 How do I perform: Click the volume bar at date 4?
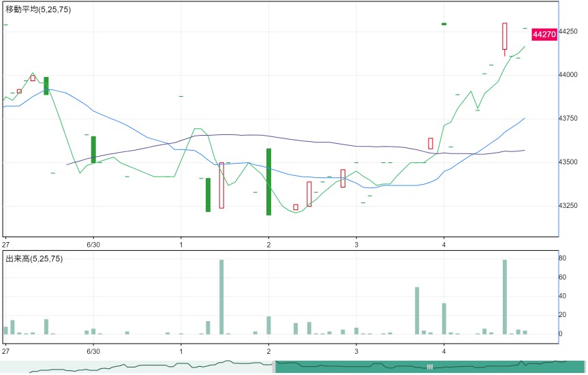[x=444, y=318]
